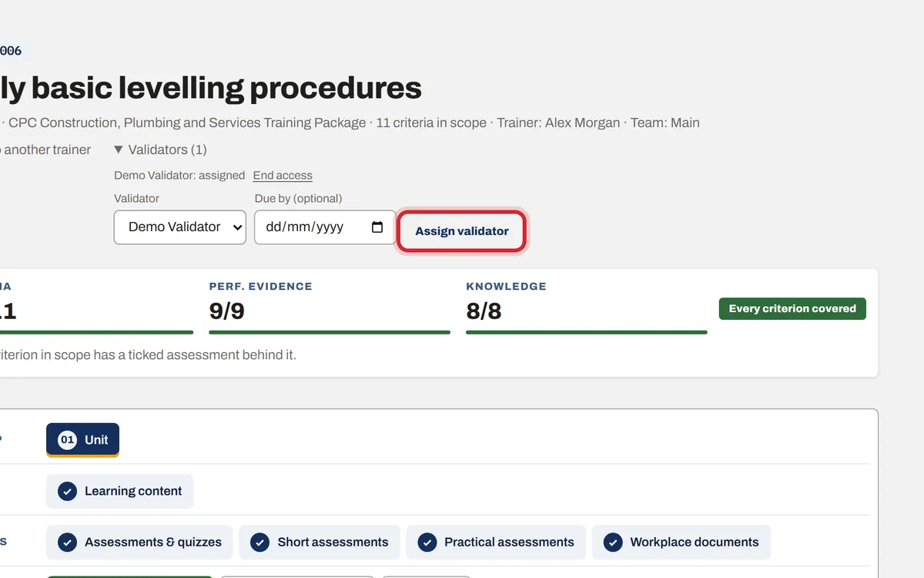
Task: Open the Validator dropdown
Action: 180,227
